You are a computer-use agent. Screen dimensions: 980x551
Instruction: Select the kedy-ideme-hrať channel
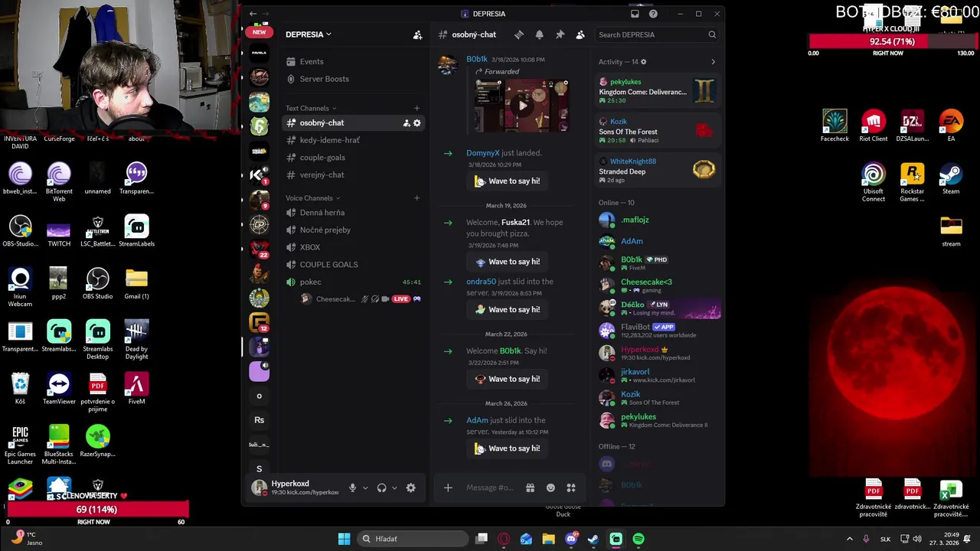[353, 140]
